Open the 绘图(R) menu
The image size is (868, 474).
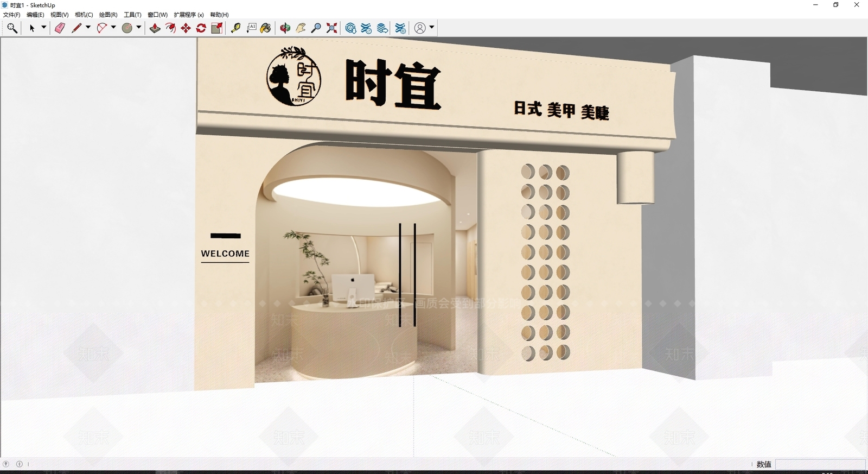108,15
